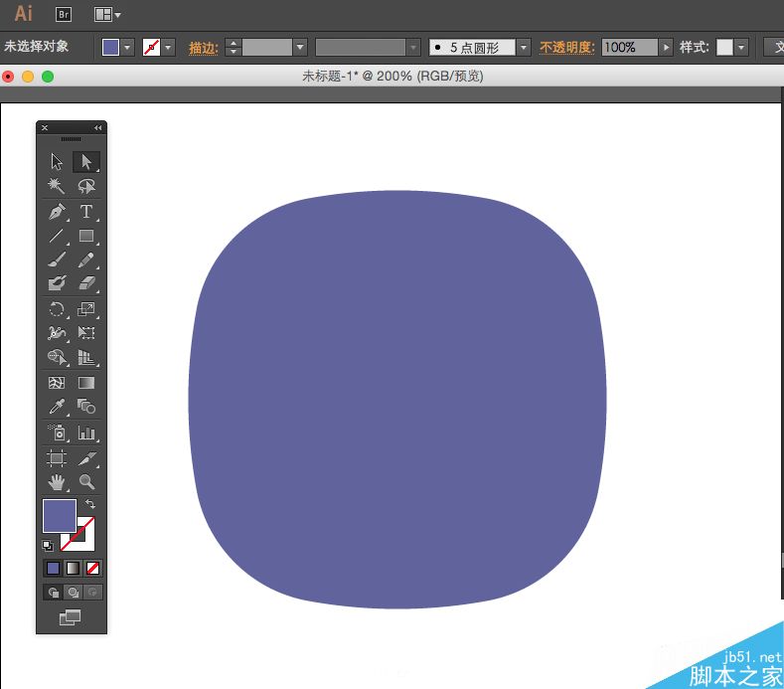This screenshot has width=784, height=689.
Task: Reset to default fill and stroke
Action: tap(48, 546)
